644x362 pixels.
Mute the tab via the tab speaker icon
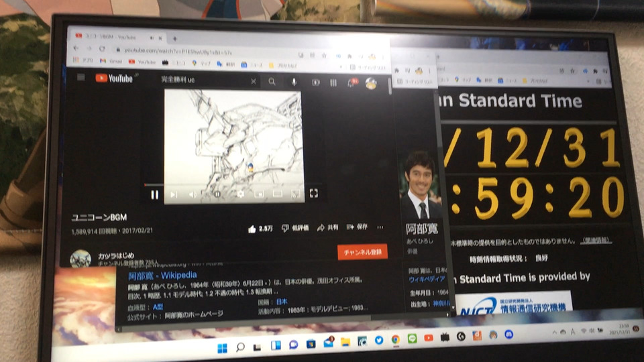click(152, 38)
